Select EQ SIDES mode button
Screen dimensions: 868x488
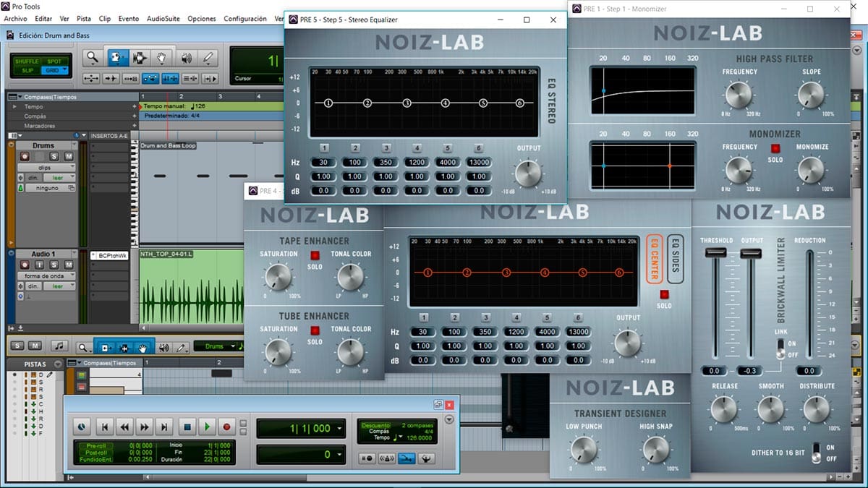click(x=674, y=258)
